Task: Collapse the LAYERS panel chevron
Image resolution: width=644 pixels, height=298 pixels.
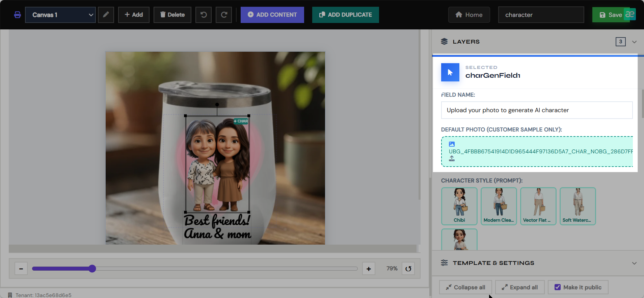Action: click(634, 42)
